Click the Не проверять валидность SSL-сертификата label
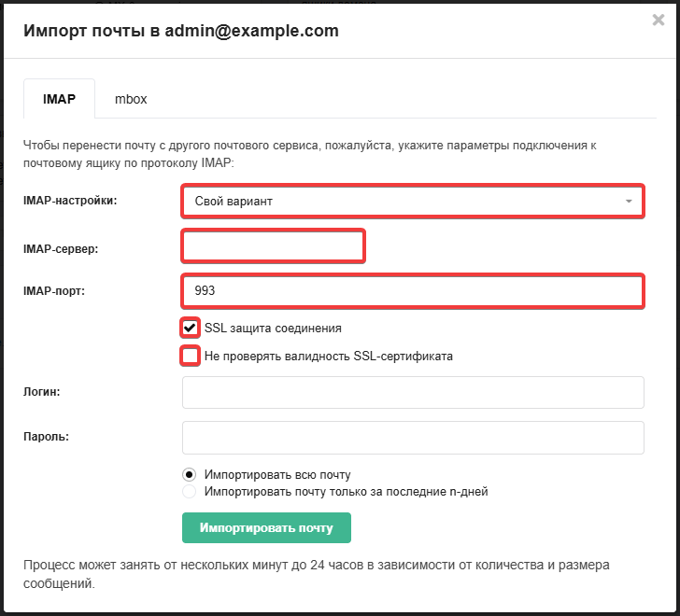This screenshot has height=616, width=680. (x=328, y=357)
